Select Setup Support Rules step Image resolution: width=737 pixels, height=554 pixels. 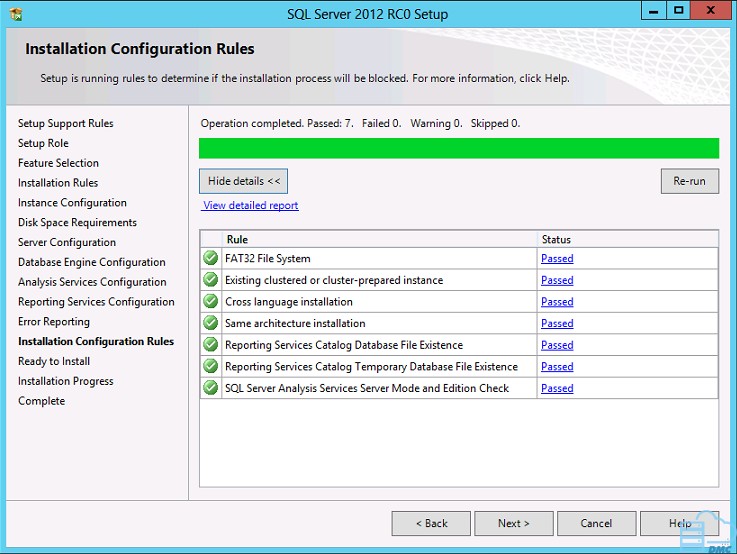pos(66,123)
